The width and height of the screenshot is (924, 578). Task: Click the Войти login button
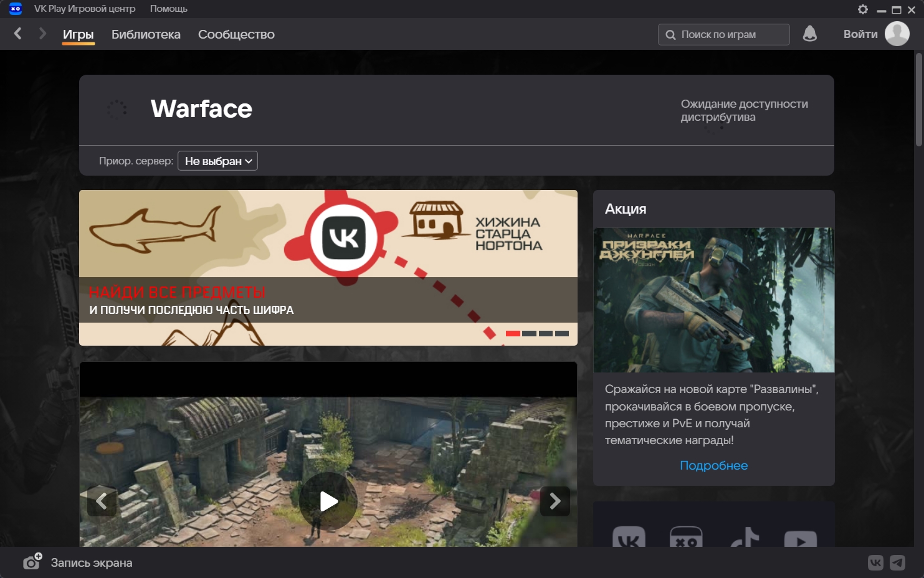(860, 34)
